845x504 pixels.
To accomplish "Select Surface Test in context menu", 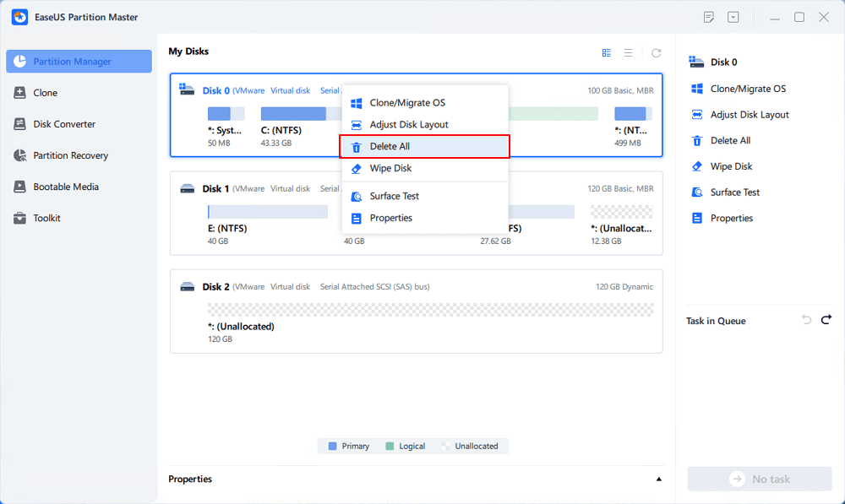I will pyautogui.click(x=425, y=196).
